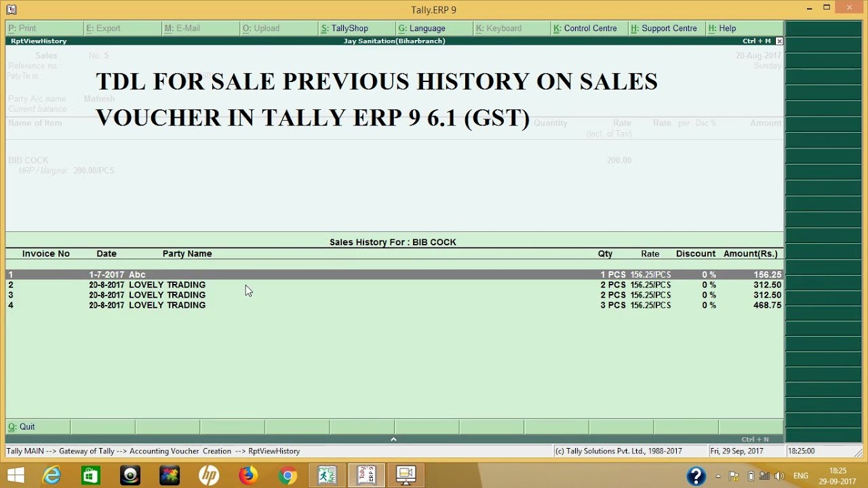Click the Discount column header

696,253
